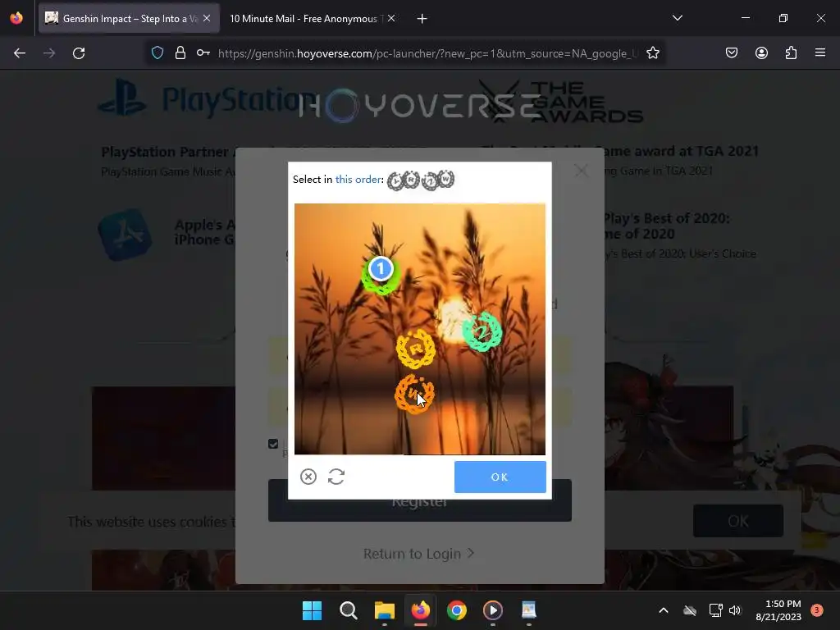Viewport: 840px width, 630px height.
Task: Open the extensions puzzle menu
Action: [x=791, y=52]
